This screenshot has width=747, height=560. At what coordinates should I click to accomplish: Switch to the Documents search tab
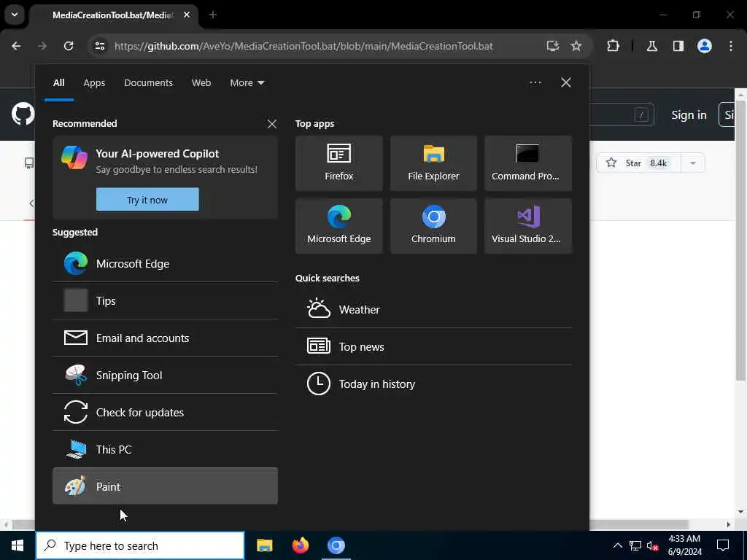coord(148,82)
